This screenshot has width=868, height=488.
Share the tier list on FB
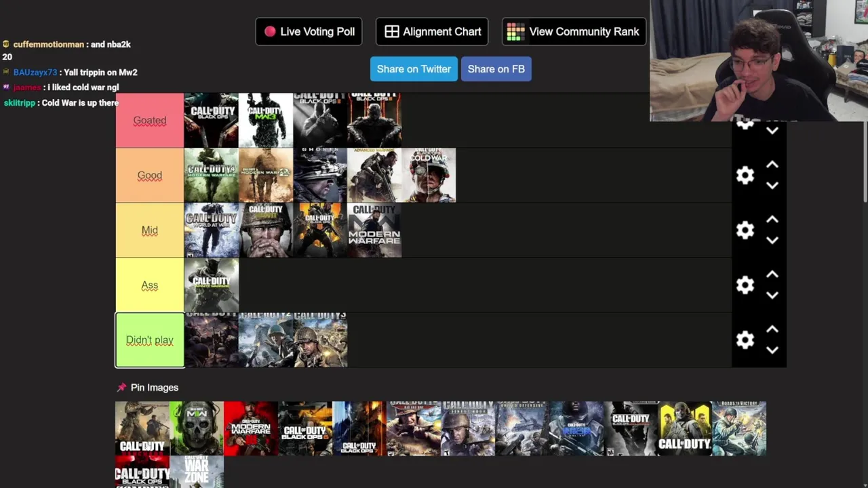pos(496,69)
